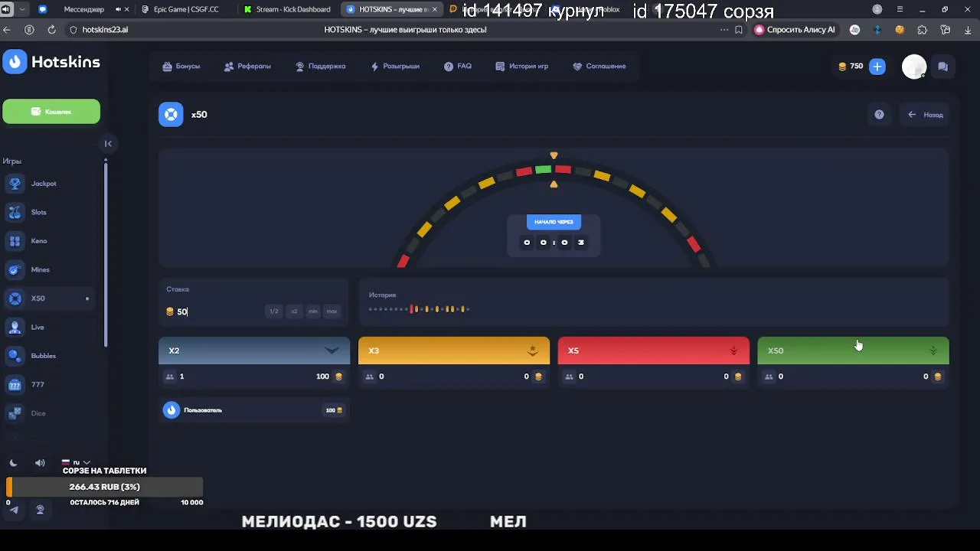Set the minimum bet with min

coord(313,311)
